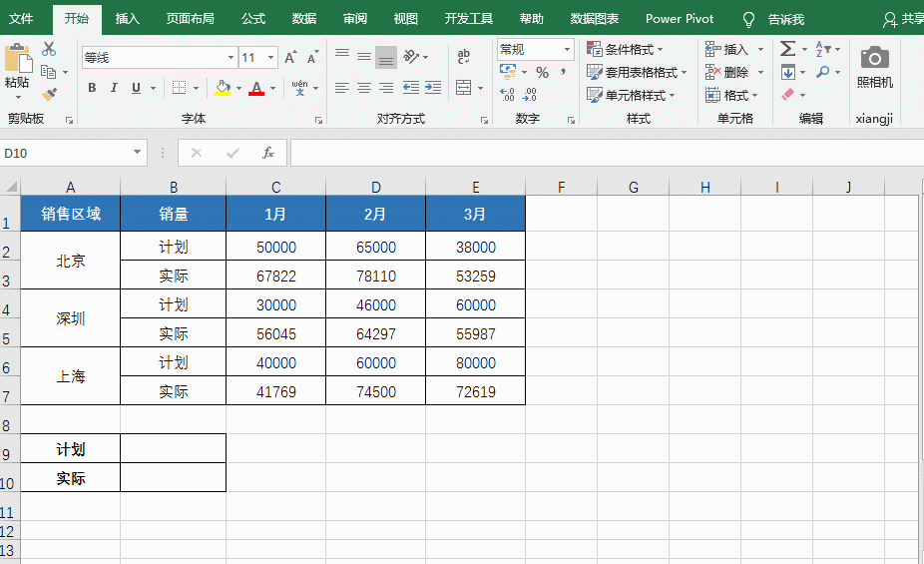Image resolution: width=924 pixels, height=564 pixels.
Task: Click the 条件格式 button
Action: pos(625,49)
